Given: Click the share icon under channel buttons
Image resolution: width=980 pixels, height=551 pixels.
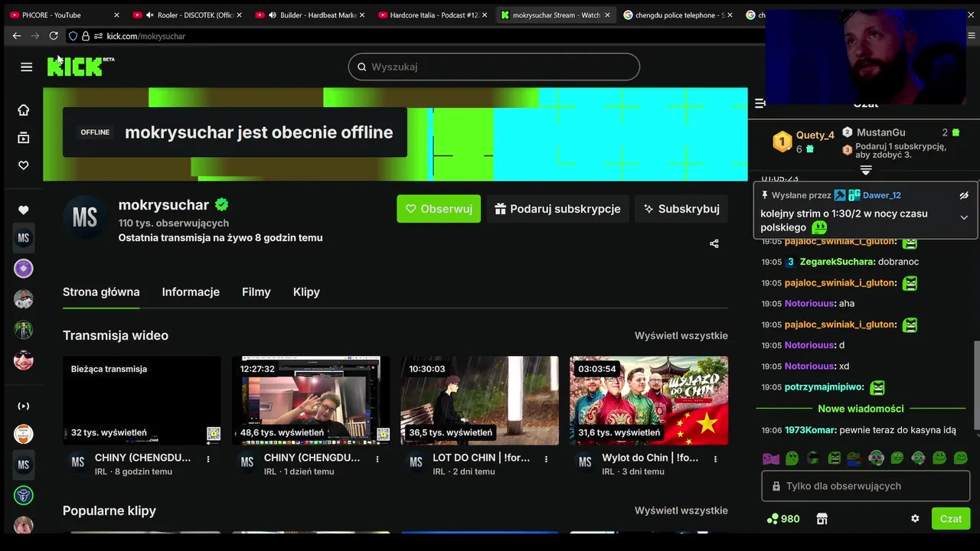Looking at the screenshot, I should point(714,244).
